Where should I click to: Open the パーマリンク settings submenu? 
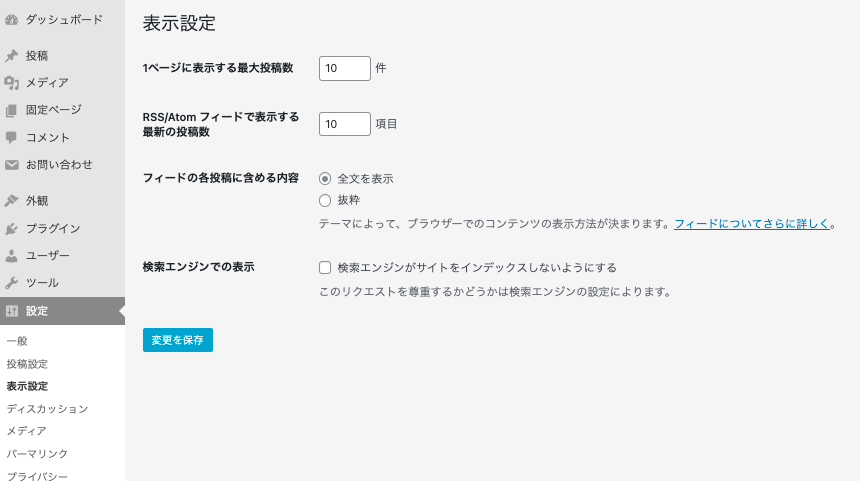point(37,454)
